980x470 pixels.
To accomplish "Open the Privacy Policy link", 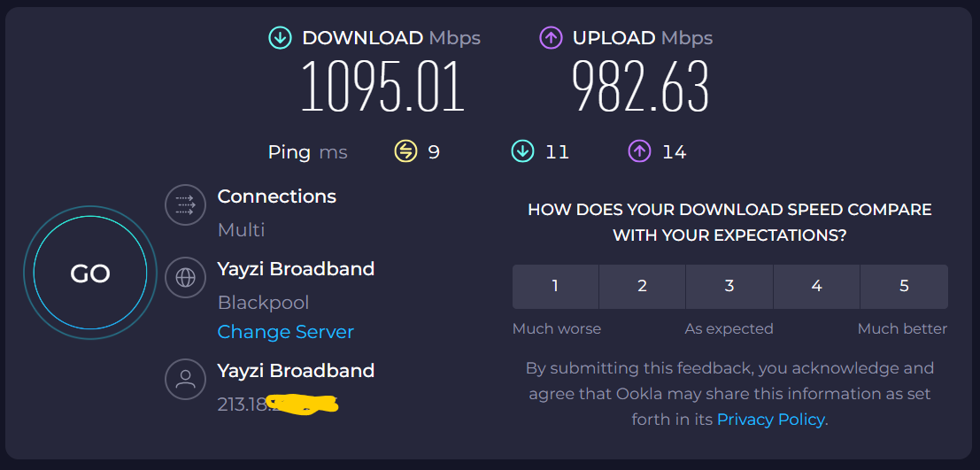I will (770, 420).
